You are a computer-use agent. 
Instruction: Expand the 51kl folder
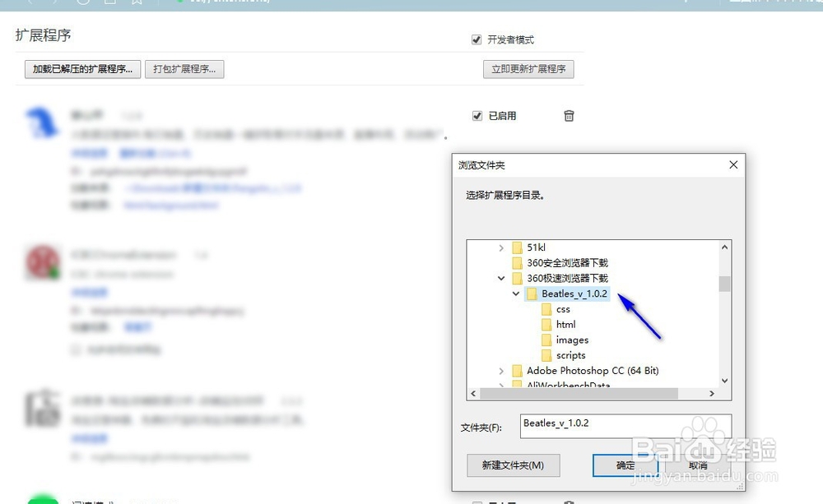coord(502,247)
